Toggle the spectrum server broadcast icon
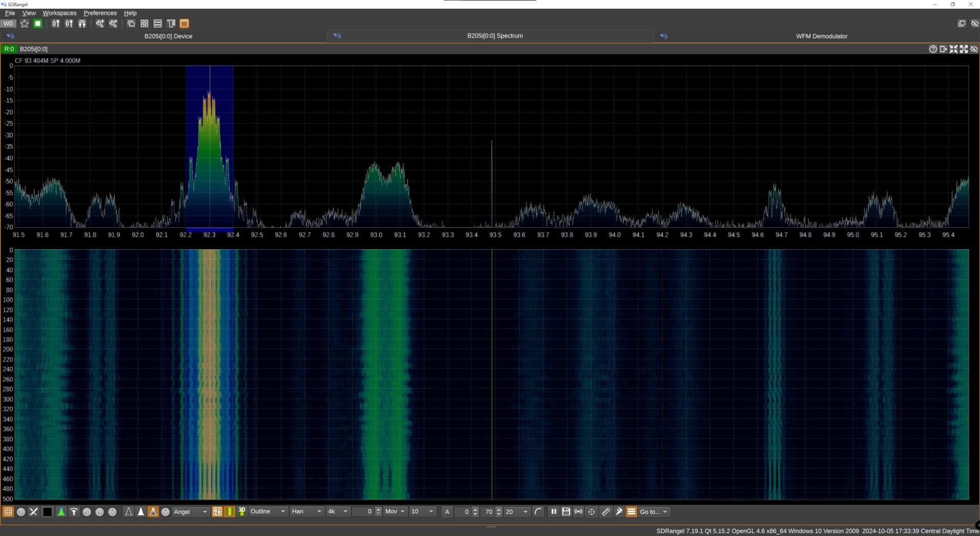980x536 pixels. (x=579, y=511)
